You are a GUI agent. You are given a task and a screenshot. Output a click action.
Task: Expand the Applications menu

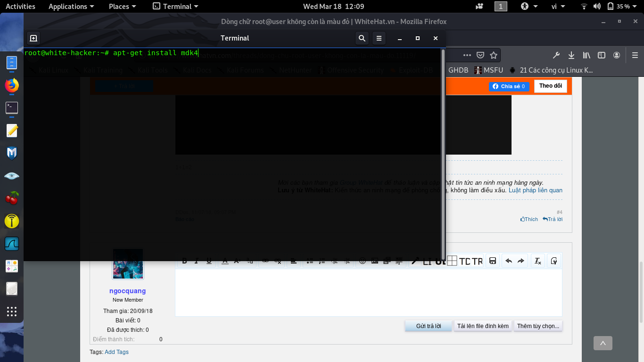(x=71, y=6)
